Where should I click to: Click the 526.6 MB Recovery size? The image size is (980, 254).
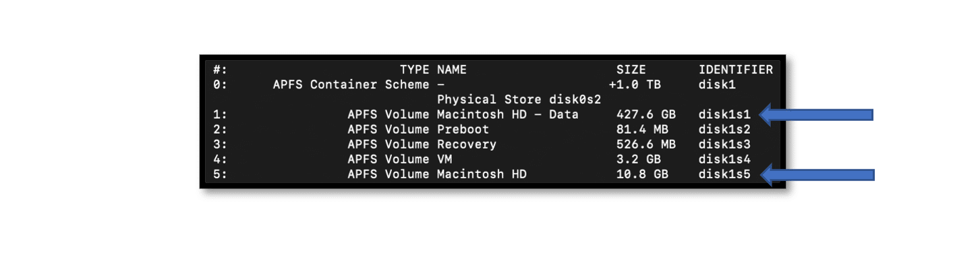pyautogui.click(x=646, y=145)
